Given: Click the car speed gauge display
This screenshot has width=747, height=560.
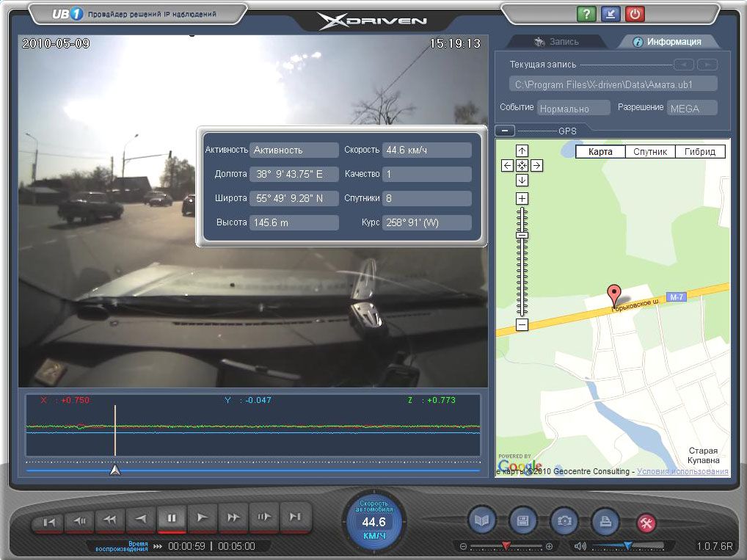Looking at the screenshot, I should click(x=374, y=521).
